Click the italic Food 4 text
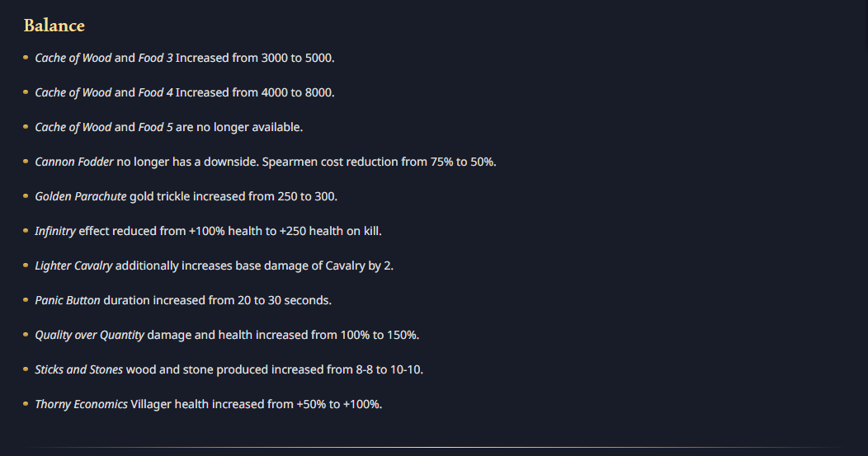Image resolution: width=868 pixels, height=456 pixels. 155,92
